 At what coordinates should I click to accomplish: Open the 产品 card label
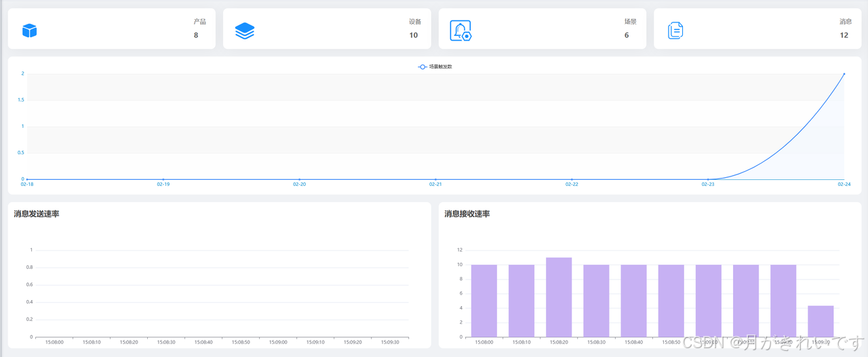(x=200, y=22)
